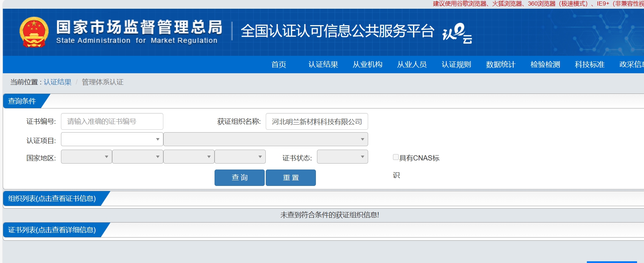Image resolution: width=644 pixels, height=263 pixels.
Task: Click the 管理体系认证 breadcrumb text
Action: click(103, 82)
